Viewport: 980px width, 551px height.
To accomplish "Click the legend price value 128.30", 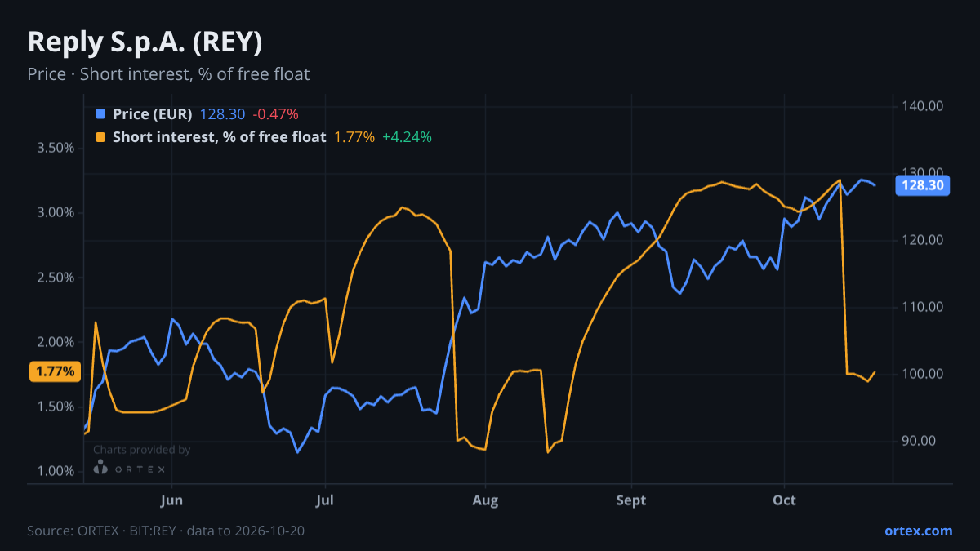I will point(223,114).
